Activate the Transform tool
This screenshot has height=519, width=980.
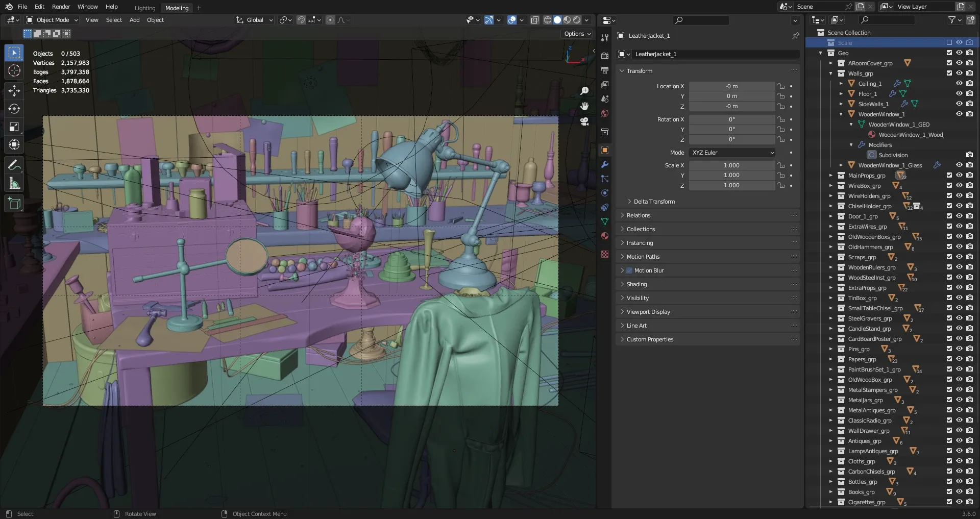tap(14, 144)
